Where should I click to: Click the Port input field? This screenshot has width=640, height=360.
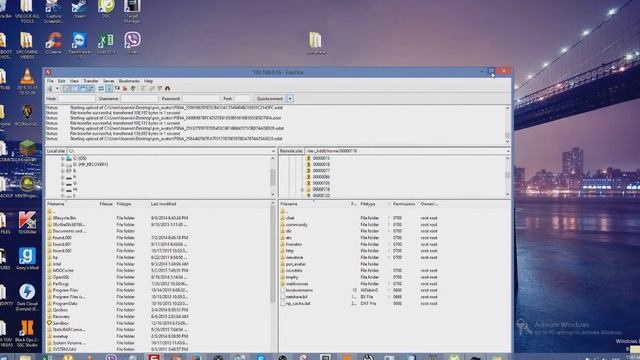pos(242,98)
